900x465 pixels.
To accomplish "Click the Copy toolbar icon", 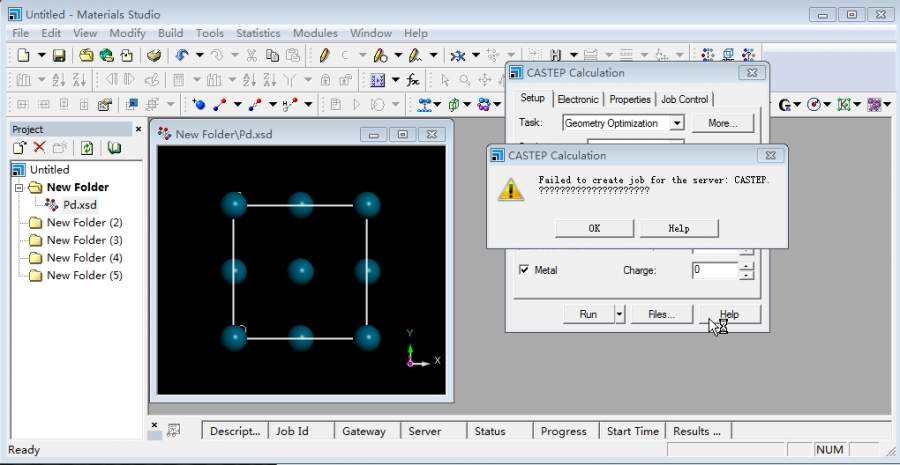I will coord(272,56).
